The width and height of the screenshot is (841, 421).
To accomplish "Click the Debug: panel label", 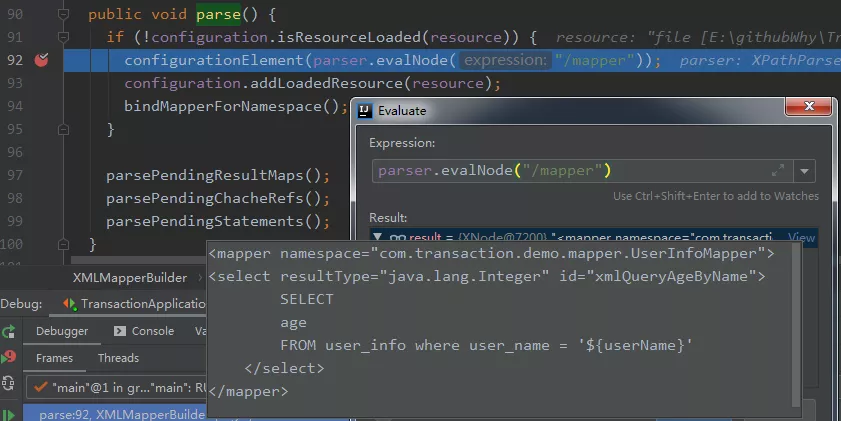I will pyautogui.click(x=21, y=304).
